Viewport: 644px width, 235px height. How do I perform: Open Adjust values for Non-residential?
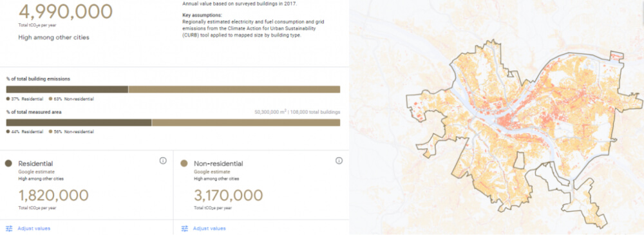[x=209, y=229]
